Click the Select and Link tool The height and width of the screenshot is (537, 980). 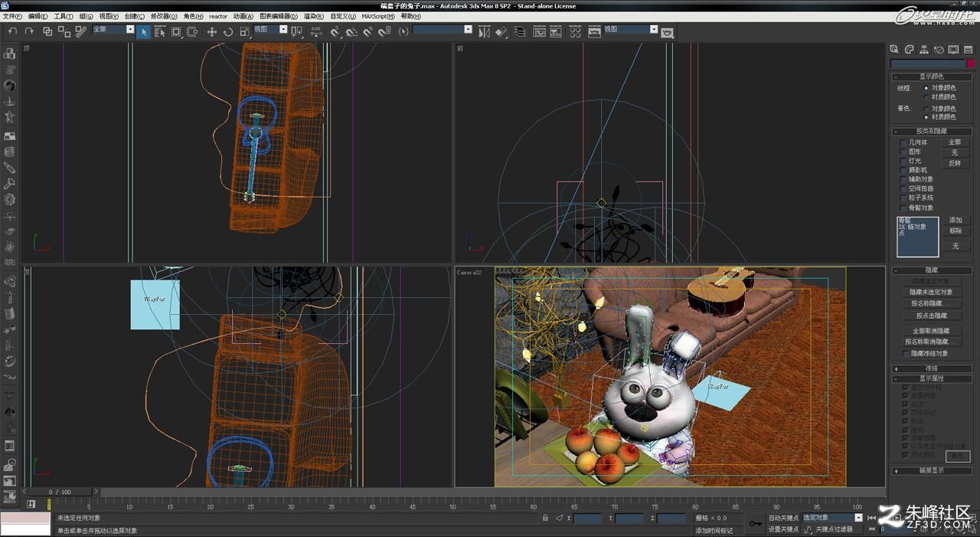click(x=47, y=31)
